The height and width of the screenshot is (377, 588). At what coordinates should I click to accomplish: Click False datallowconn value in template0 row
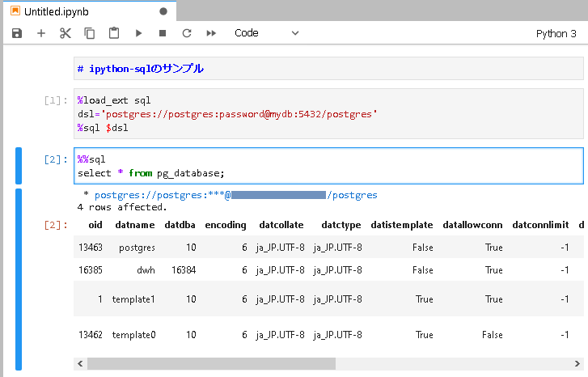tap(493, 335)
